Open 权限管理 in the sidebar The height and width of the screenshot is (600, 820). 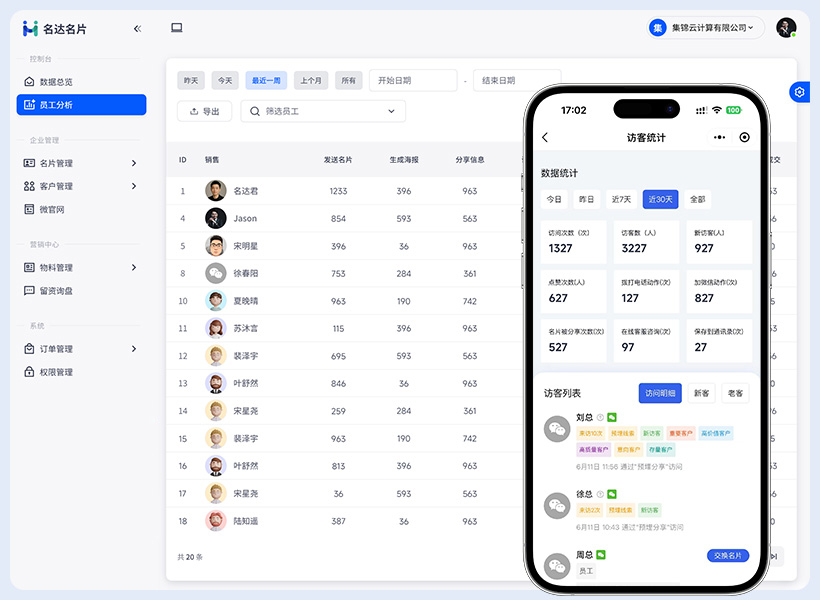click(81, 372)
